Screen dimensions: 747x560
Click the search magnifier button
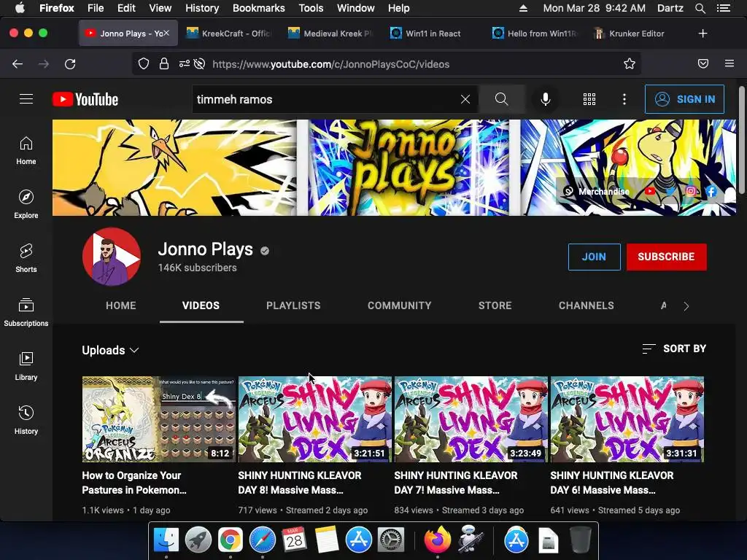pyautogui.click(x=501, y=99)
